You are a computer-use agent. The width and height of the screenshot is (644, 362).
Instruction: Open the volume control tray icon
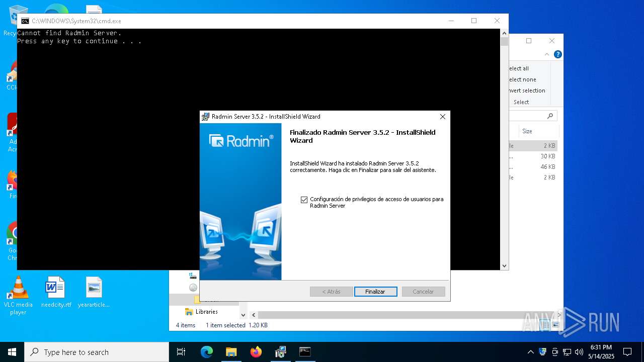coord(579,352)
